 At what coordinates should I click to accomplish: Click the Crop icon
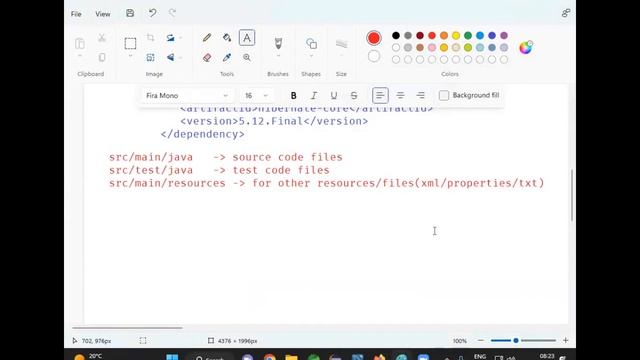150,38
